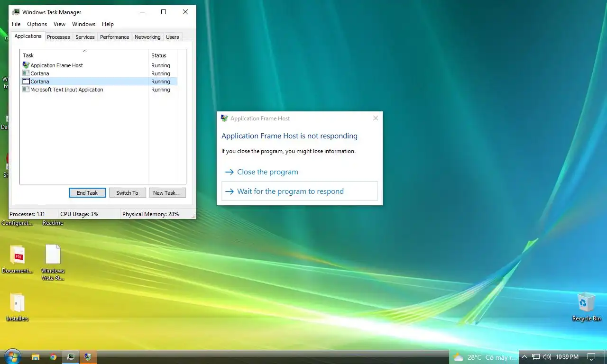Click CPU Usage: 3% in status bar
The image size is (607, 364).
point(79,214)
